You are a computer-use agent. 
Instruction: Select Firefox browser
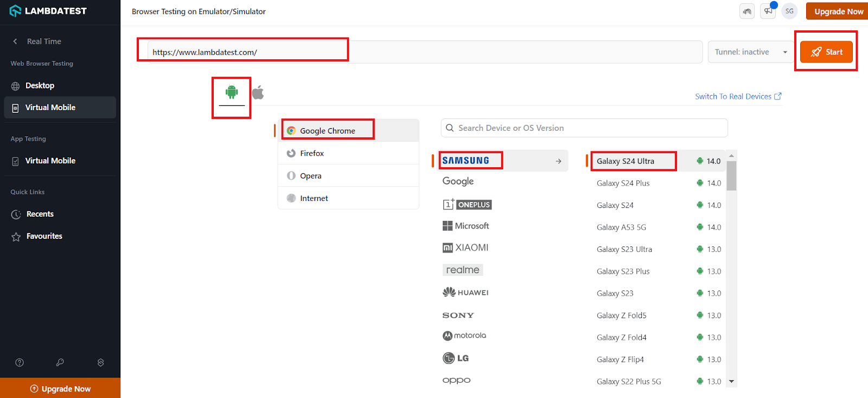click(x=349, y=153)
